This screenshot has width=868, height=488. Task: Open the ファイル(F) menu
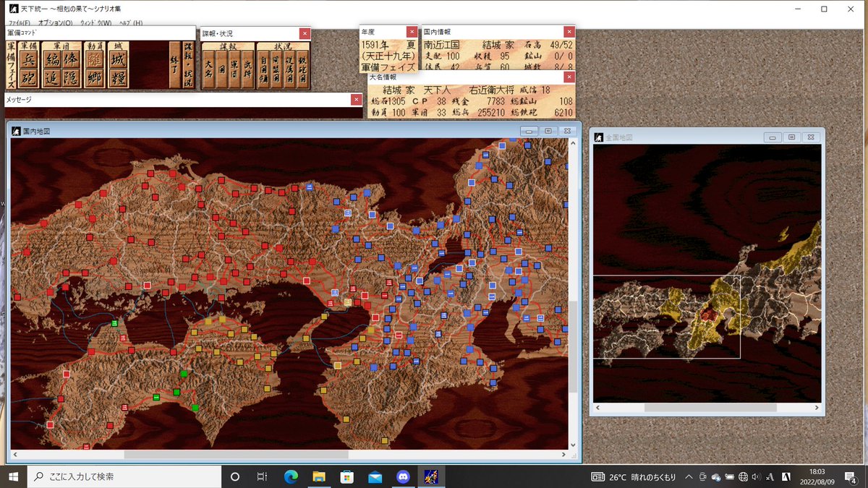click(x=20, y=23)
